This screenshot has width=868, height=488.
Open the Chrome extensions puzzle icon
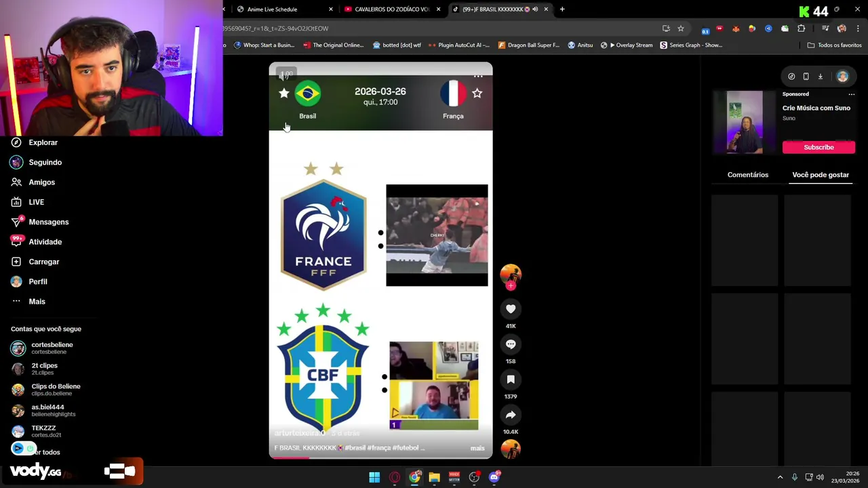coord(801,28)
